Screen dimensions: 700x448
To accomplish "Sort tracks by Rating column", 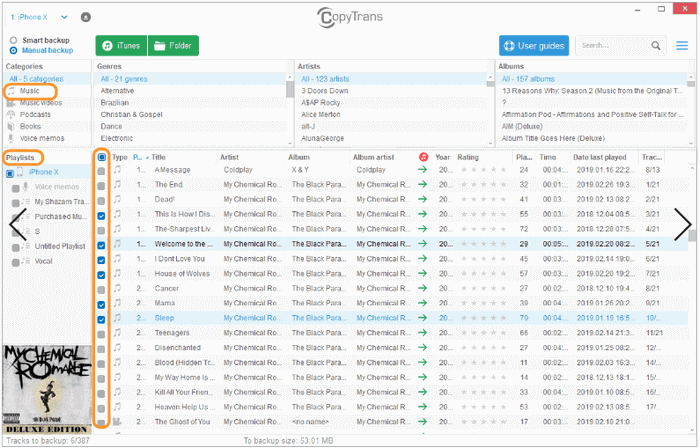I will [x=468, y=157].
